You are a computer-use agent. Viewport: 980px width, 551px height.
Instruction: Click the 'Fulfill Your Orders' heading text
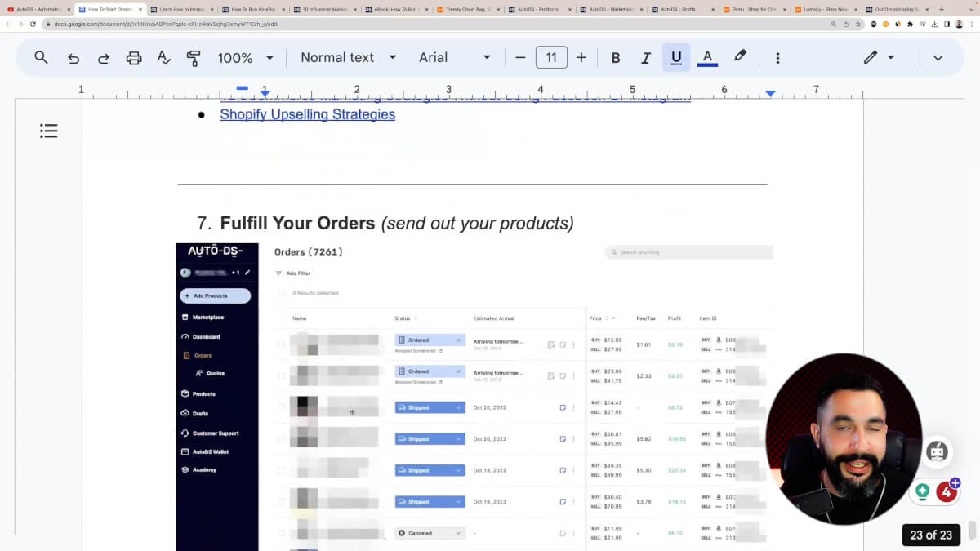[x=297, y=223]
